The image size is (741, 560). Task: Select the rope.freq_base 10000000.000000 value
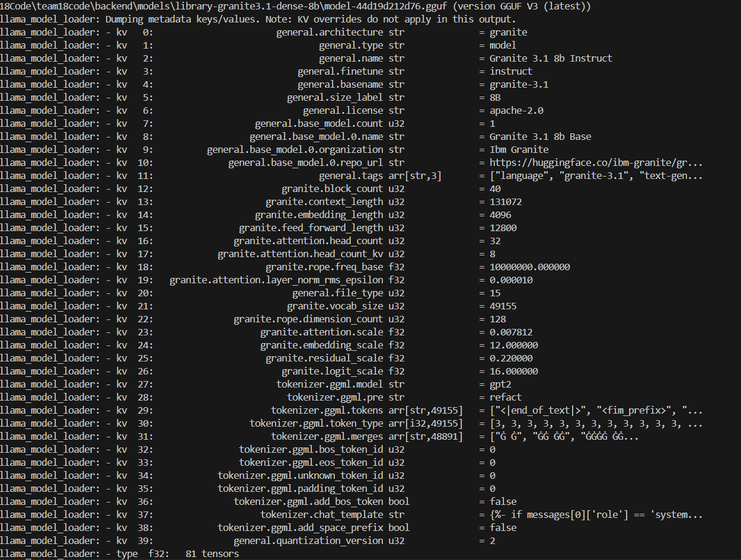pos(529,267)
